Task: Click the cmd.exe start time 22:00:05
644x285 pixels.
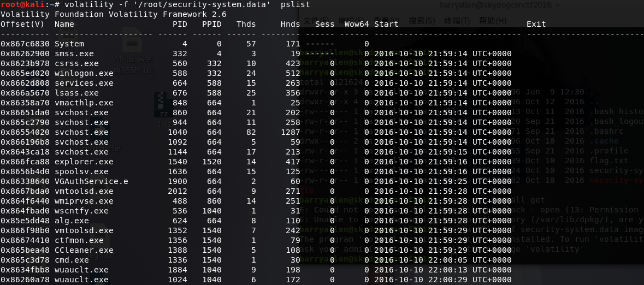Action: [448, 260]
